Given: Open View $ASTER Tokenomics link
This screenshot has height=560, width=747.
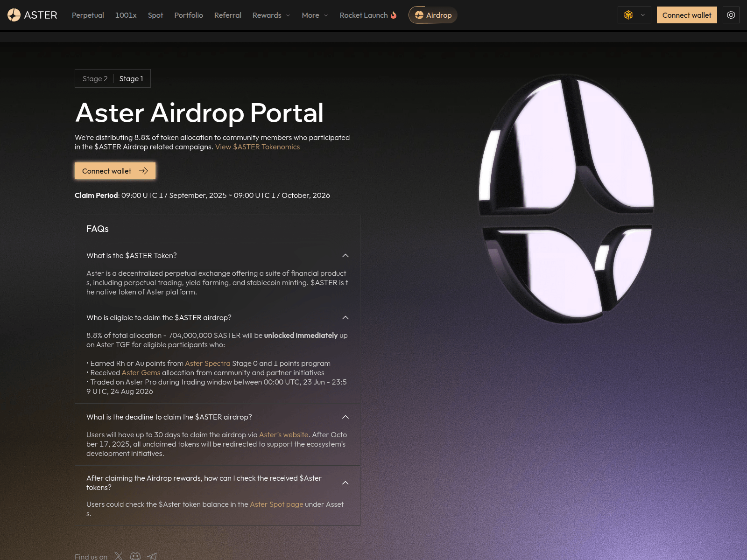Looking at the screenshot, I should coord(257,147).
